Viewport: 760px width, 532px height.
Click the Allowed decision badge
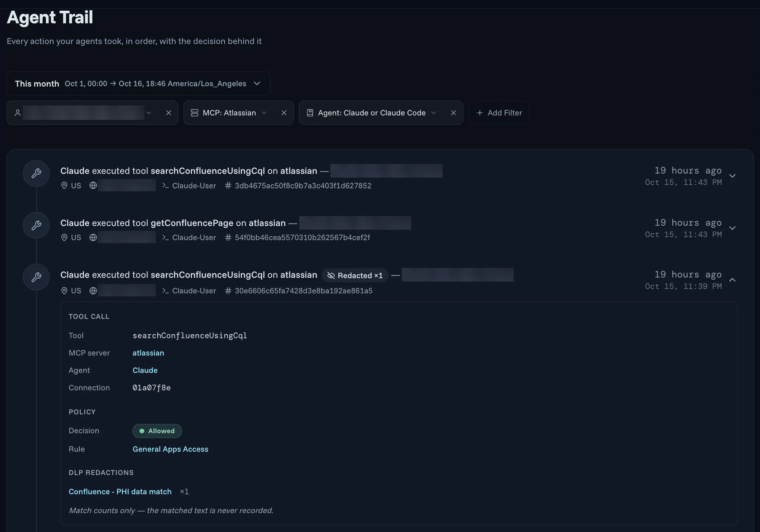click(x=157, y=431)
